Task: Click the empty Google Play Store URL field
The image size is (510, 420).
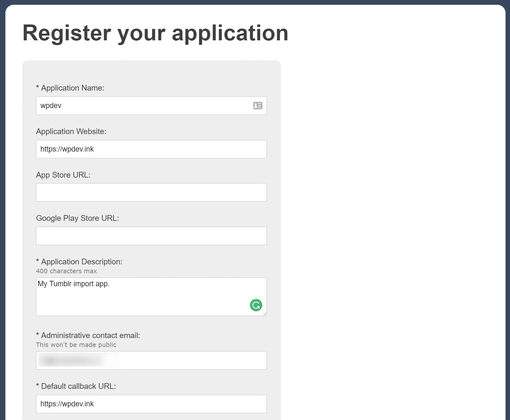Action: pyautogui.click(x=151, y=236)
